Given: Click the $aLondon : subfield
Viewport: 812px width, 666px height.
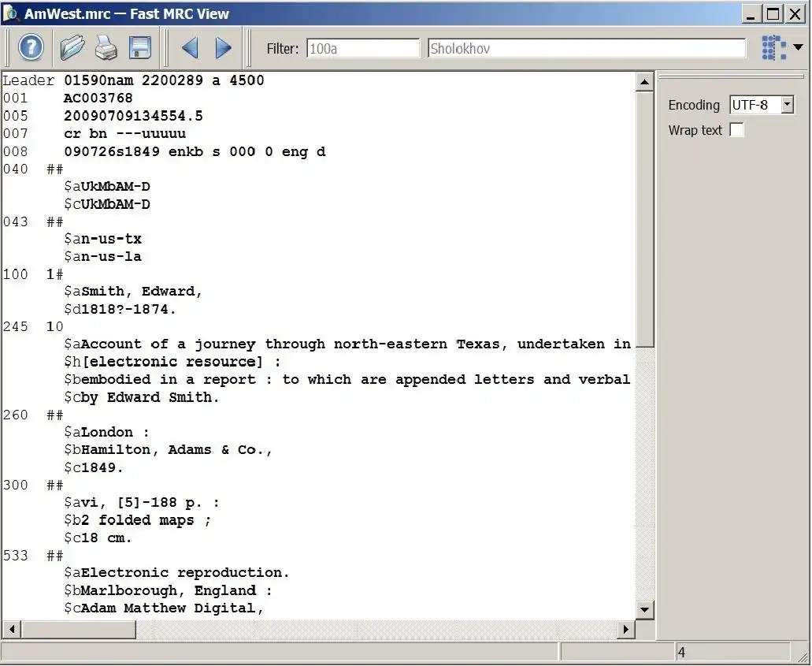Looking at the screenshot, I should coord(106,432).
